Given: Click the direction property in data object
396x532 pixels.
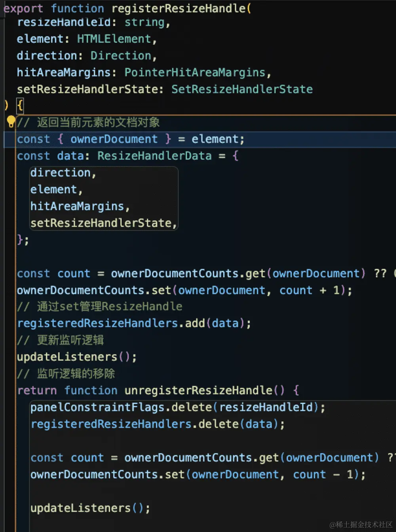Looking at the screenshot, I should 60,173.
